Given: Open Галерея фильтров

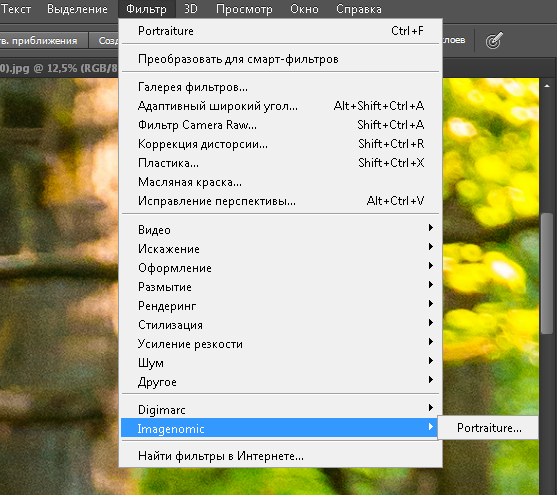Looking at the screenshot, I should tap(281, 87).
